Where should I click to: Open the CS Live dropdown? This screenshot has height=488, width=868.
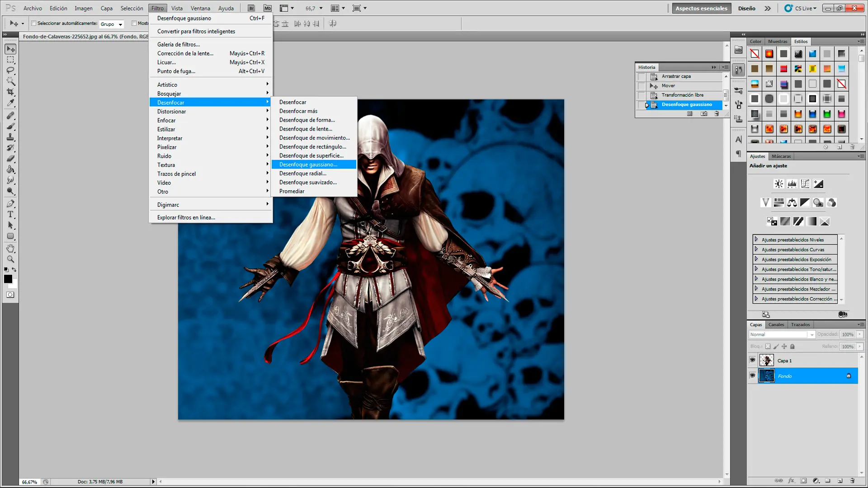click(x=801, y=8)
